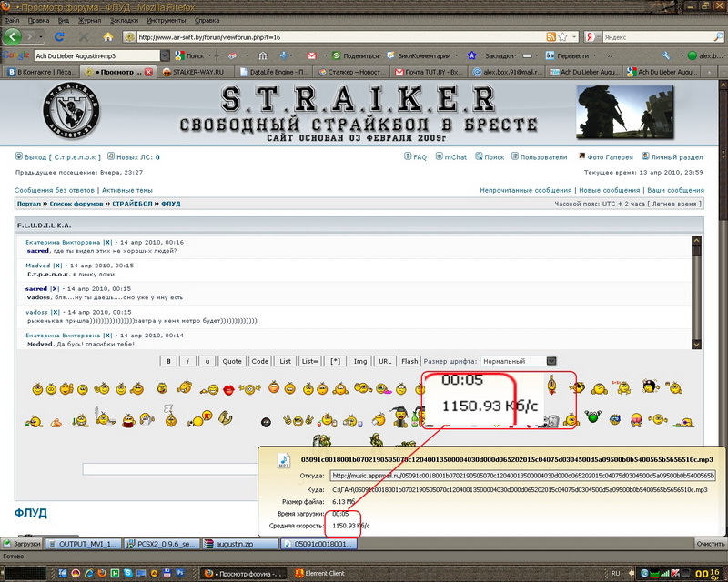This screenshot has width=728, height=582.
Task: Insert bold tag with B button
Action: click(x=168, y=361)
